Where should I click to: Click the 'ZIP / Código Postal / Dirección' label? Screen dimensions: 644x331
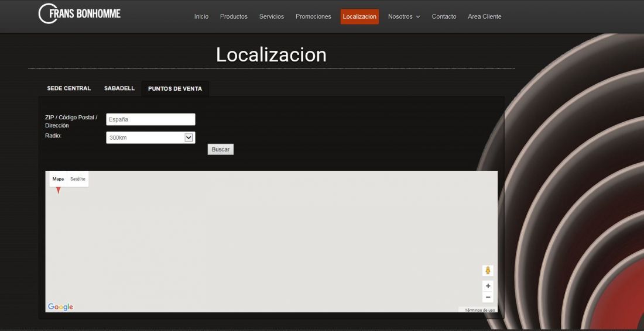(71, 122)
